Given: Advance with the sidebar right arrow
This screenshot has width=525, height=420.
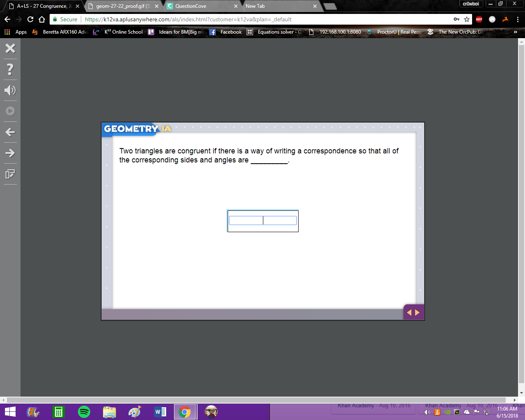Looking at the screenshot, I should (10, 153).
